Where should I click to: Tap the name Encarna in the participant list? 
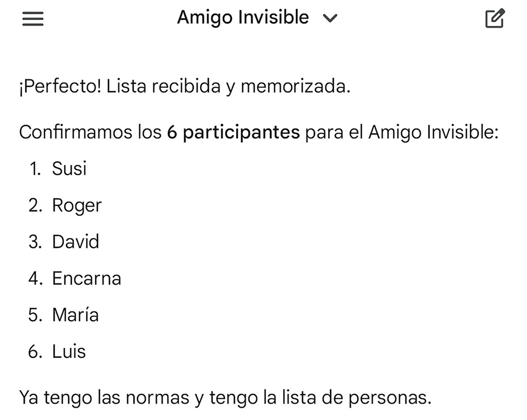[x=85, y=278]
